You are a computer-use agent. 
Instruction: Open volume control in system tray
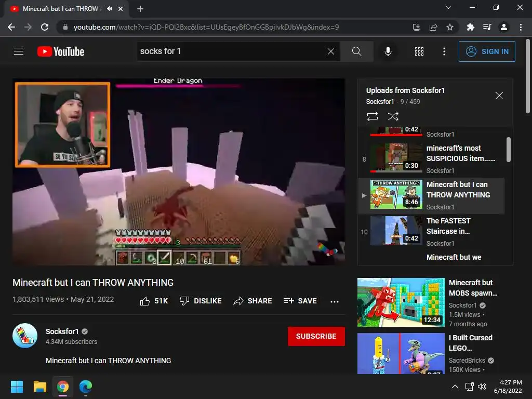(x=482, y=387)
